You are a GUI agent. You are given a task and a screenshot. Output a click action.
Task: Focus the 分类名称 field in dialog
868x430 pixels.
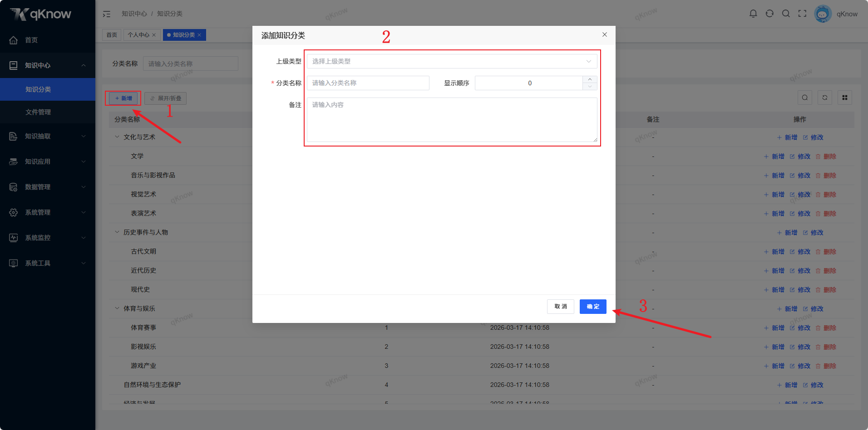point(368,83)
